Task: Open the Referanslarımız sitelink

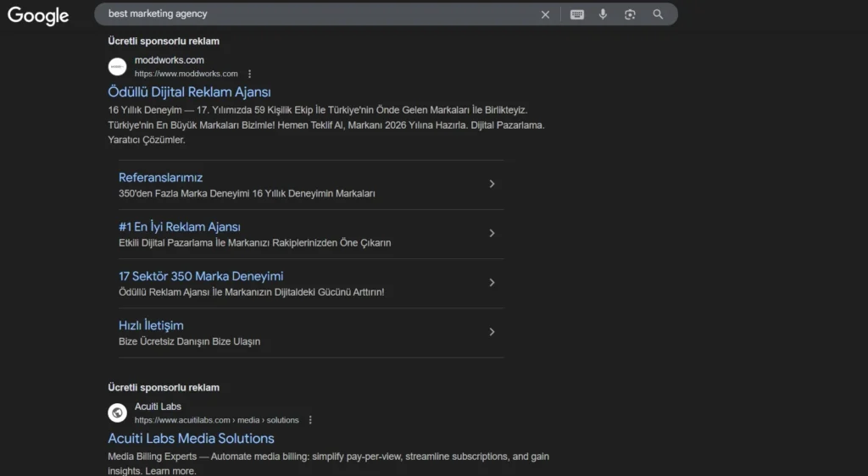Action: (160, 178)
